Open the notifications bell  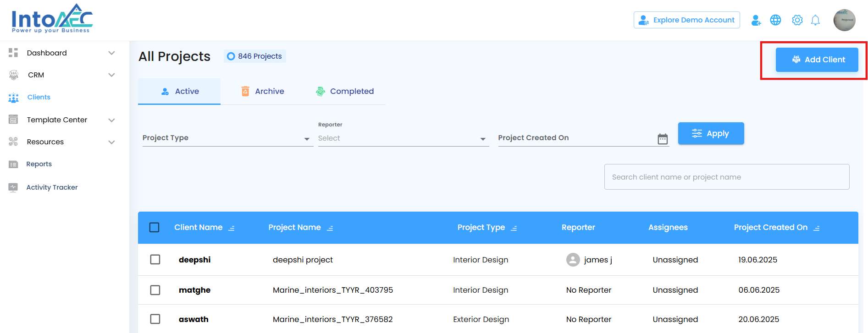(815, 20)
